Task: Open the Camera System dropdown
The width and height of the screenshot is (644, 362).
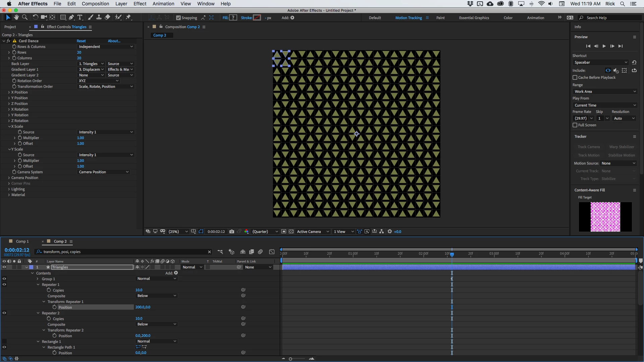Action: click(x=103, y=172)
